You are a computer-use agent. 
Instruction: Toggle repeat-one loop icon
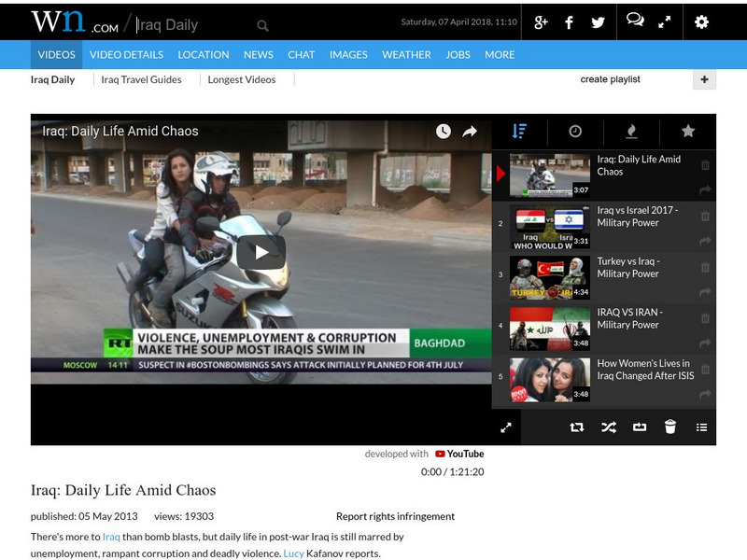pos(640,427)
